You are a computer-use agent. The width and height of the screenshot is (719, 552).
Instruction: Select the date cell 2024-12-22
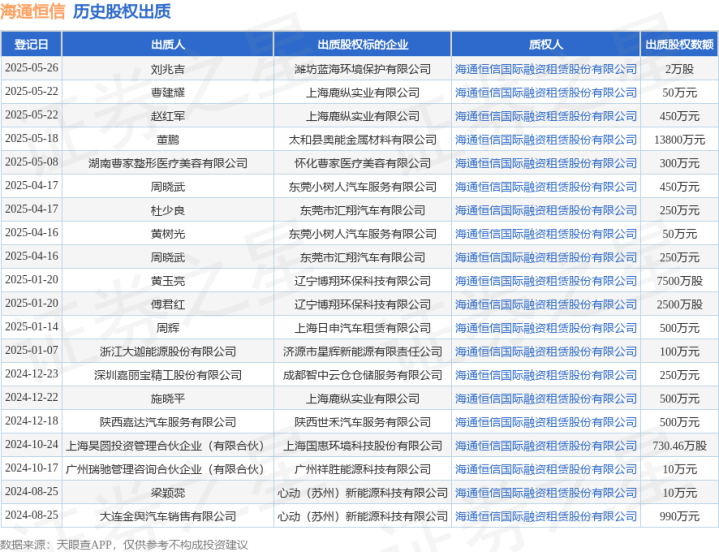[x=32, y=397]
